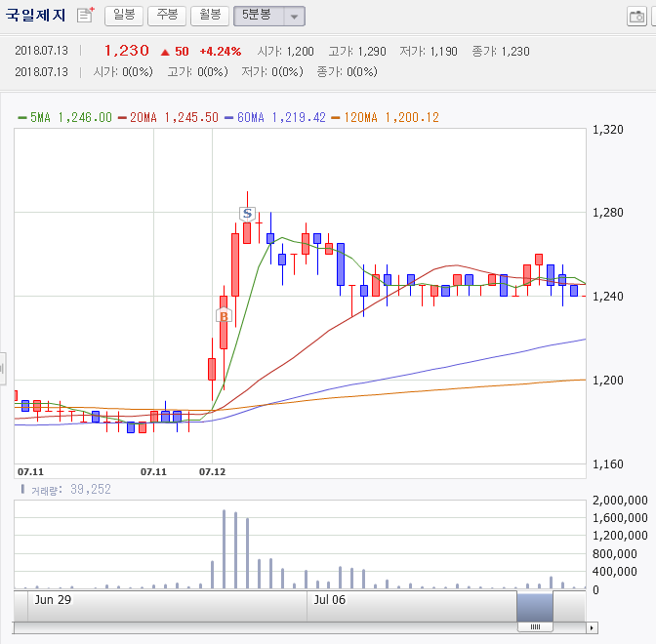
Task: Click the 60MA blue legend entry
Action: [x=275, y=117]
